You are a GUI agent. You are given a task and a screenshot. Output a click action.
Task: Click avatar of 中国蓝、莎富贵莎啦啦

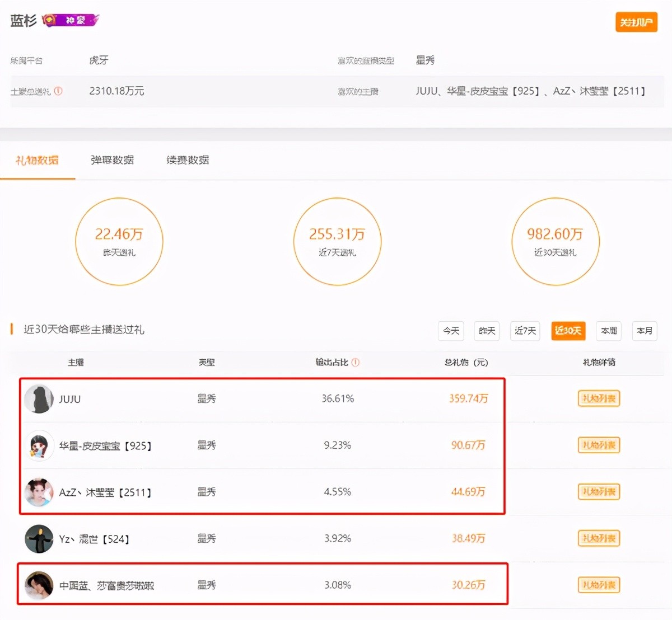tap(39, 585)
